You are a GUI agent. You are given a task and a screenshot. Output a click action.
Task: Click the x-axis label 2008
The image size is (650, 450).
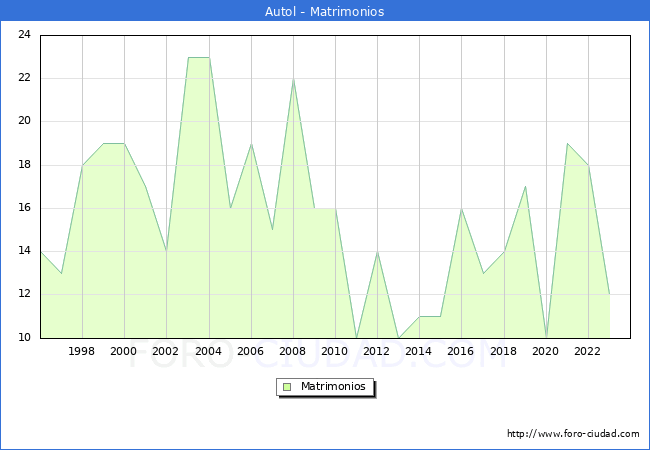[x=293, y=351]
